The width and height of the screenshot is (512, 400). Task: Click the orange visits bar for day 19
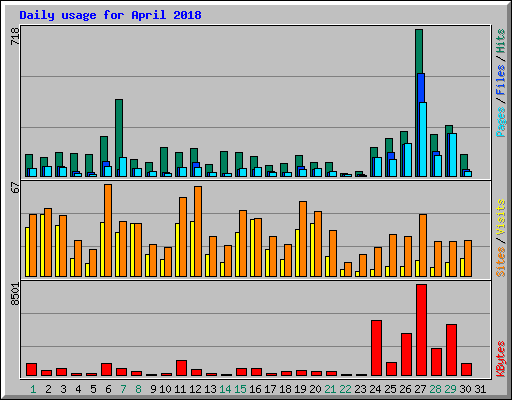(x=303, y=239)
